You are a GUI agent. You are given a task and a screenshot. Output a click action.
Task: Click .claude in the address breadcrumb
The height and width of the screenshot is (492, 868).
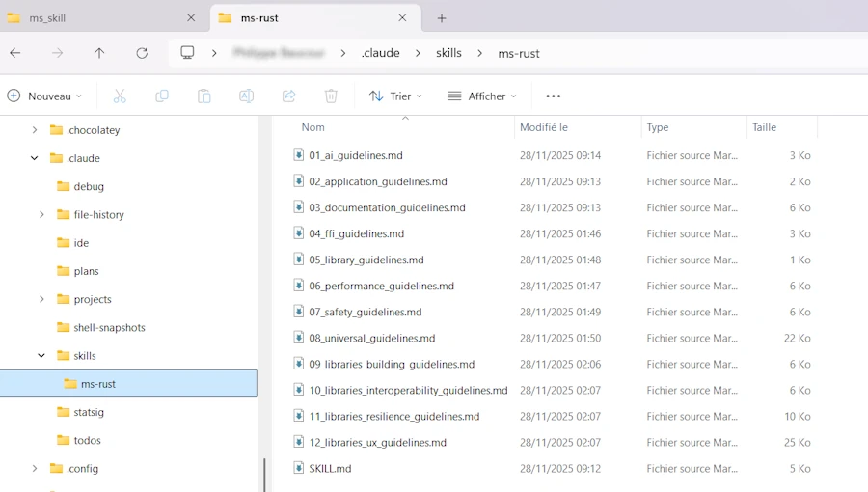click(380, 53)
